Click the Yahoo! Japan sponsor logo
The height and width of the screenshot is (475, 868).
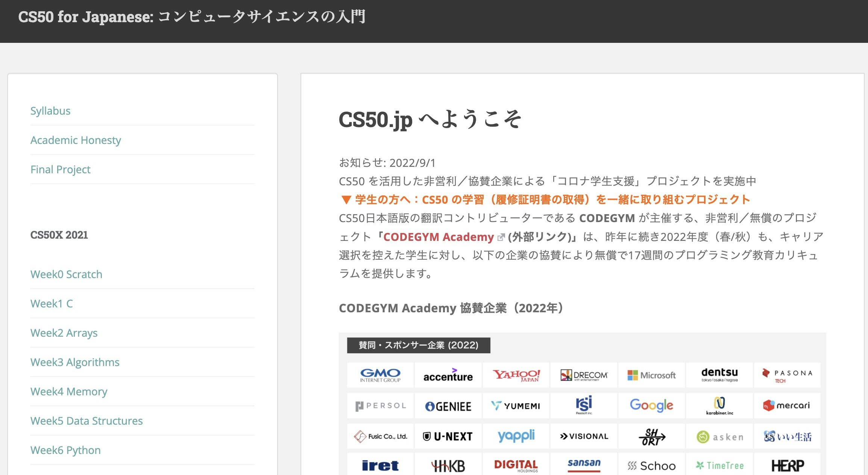point(516,375)
